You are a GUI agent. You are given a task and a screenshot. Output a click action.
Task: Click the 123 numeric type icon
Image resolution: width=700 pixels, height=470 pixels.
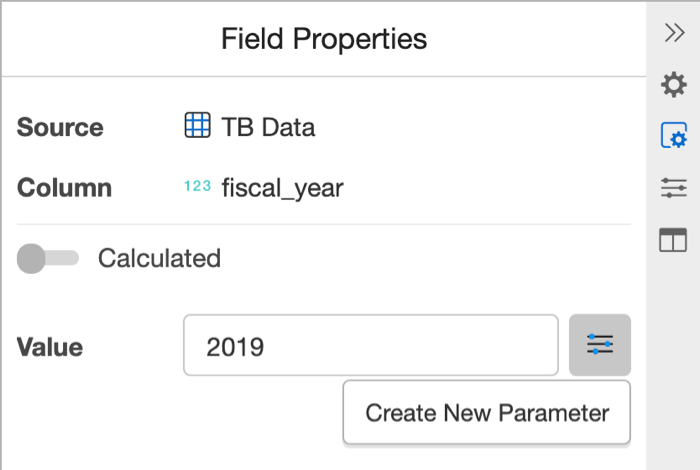pyautogui.click(x=197, y=186)
